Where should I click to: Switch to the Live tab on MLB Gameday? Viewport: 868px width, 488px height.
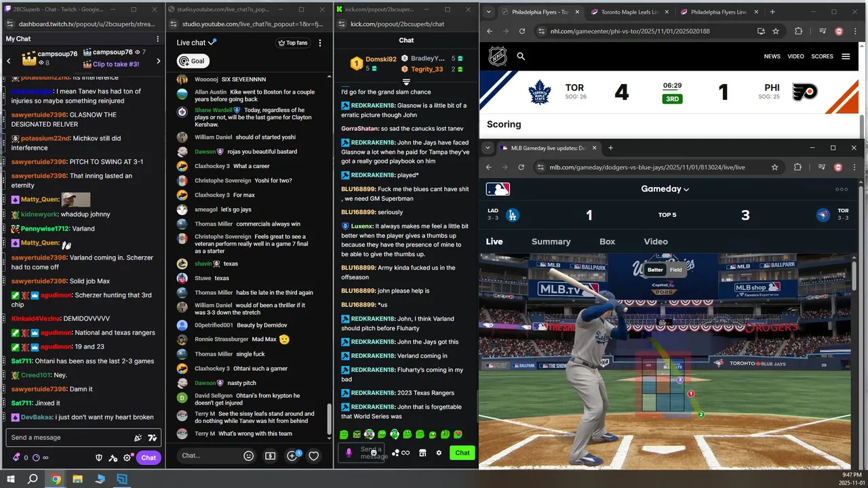coord(494,241)
